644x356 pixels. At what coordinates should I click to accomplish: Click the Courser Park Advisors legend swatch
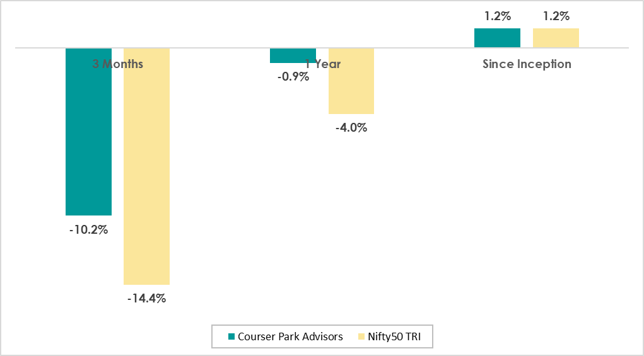coord(231,337)
